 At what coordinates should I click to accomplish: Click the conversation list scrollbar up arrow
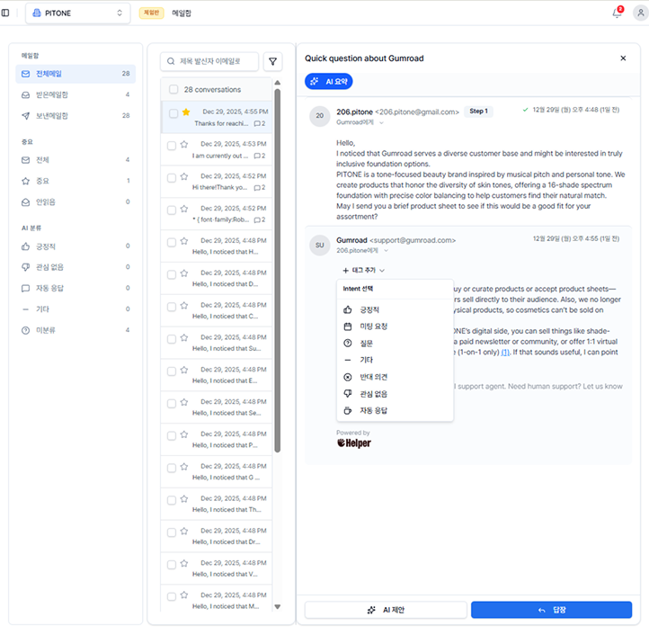(278, 83)
